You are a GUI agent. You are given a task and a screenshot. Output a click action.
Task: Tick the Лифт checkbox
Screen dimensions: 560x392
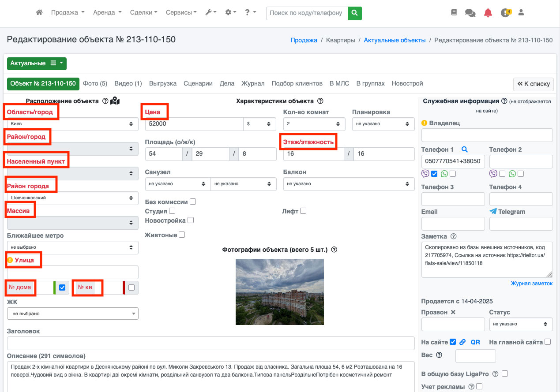point(303,211)
